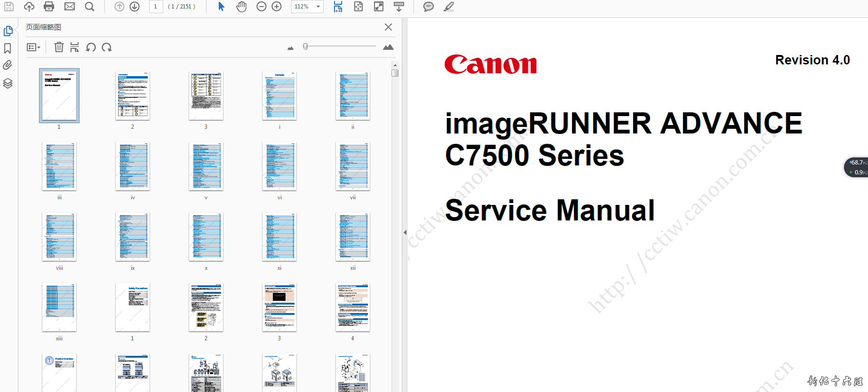Delete the selected page with trash icon
868x392 pixels.
pos(59,47)
